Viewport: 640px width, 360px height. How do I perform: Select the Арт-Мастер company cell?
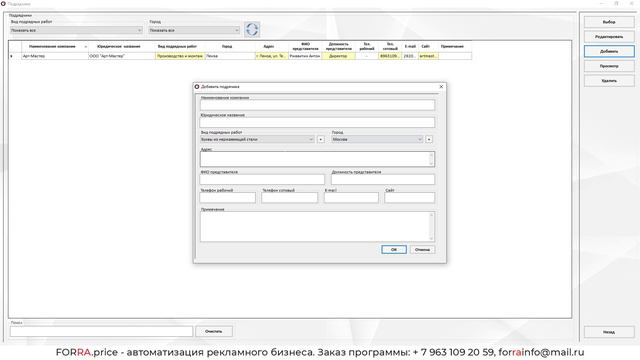tap(55, 56)
